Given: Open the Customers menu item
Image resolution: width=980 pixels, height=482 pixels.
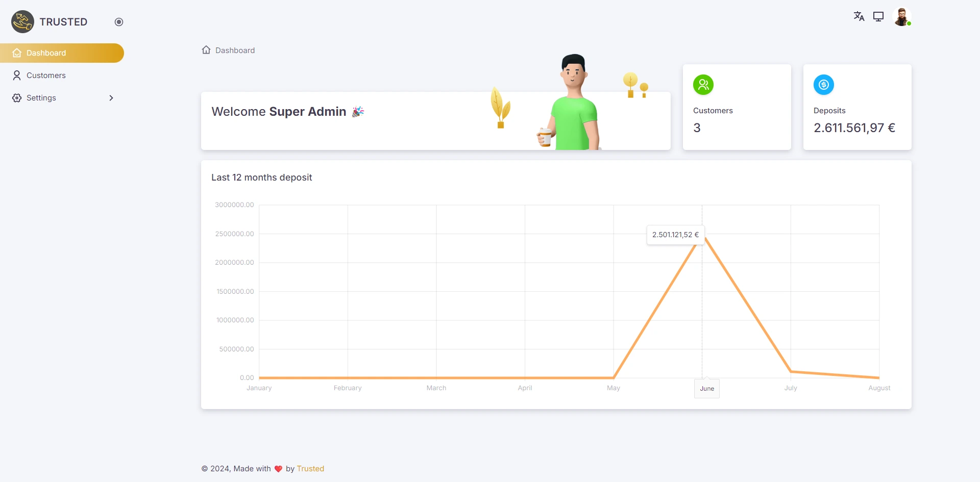Looking at the screenshot, I should click(46, 75).
